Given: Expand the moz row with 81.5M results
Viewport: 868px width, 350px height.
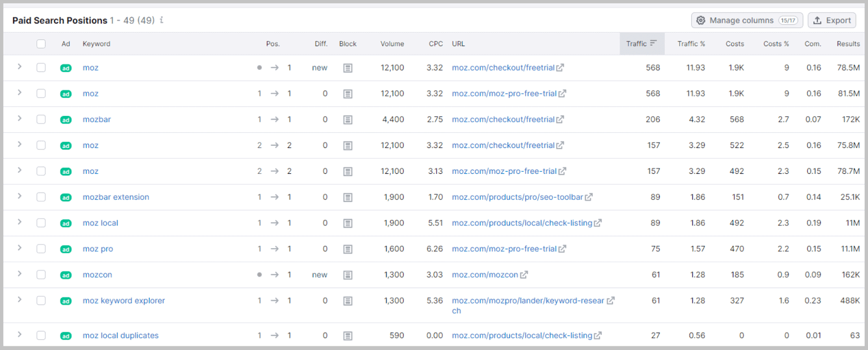Looking at the screenshot, I should [x=20, y=93].
